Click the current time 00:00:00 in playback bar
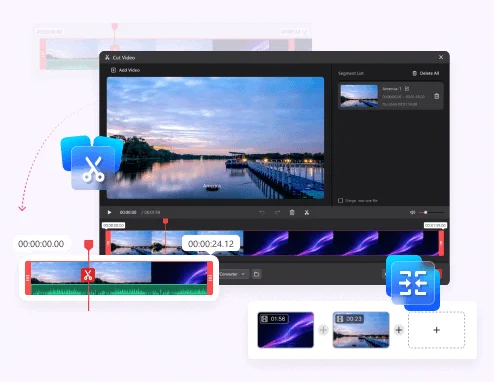 (128, 212)
